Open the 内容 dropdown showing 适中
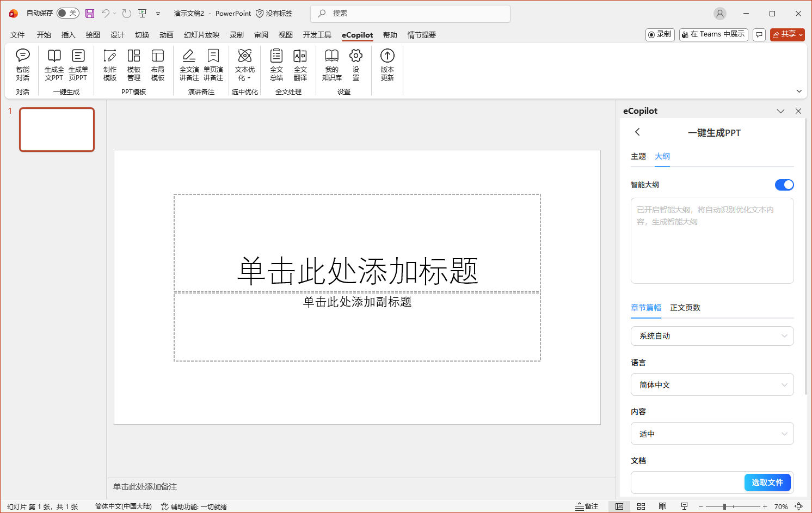Image resolution: width=812 pixels, height=513 pixels. coord(712,433)
